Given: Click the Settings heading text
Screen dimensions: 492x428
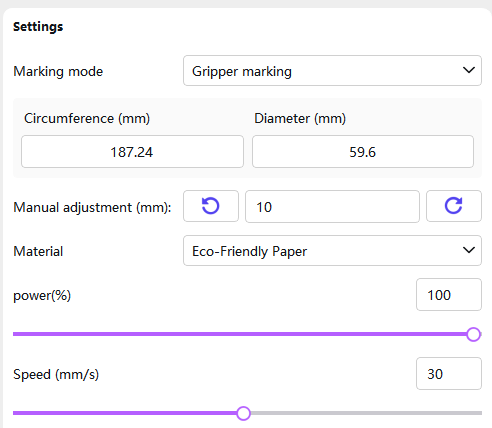Looking at the screenshot, I should [38, 27].
